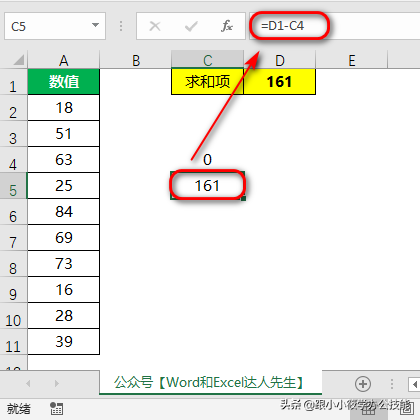Select cell containing 16

click(x=63, y=290)
